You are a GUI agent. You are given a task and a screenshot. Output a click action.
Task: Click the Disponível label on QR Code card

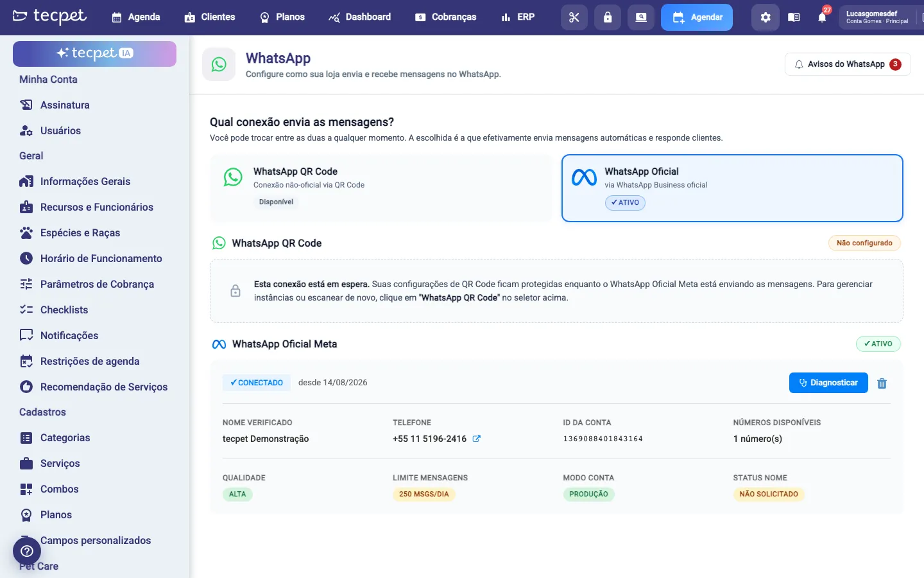coord(276,202)
